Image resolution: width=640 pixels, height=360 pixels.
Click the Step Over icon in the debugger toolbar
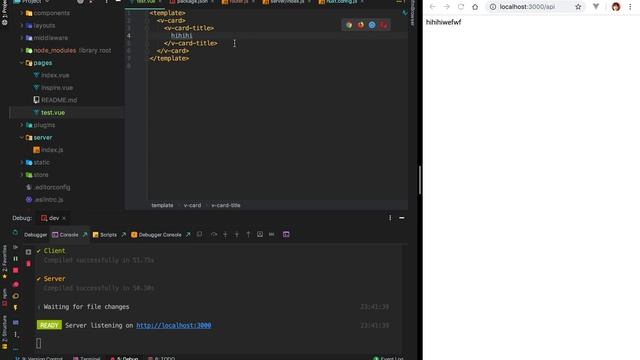214,234
